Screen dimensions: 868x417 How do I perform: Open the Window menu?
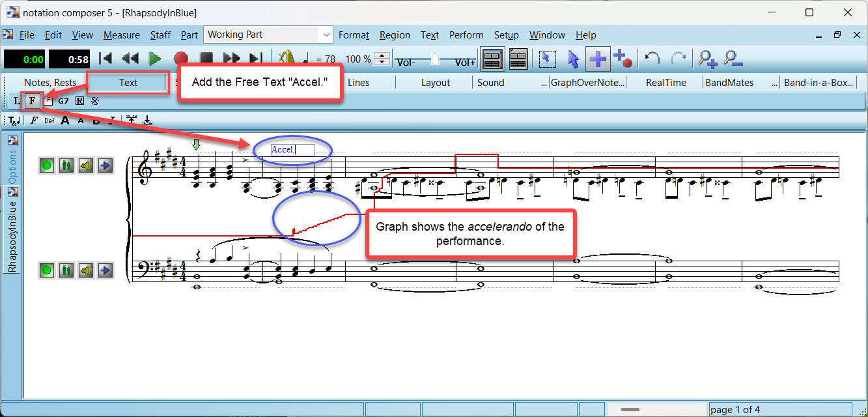click(547, 35)
